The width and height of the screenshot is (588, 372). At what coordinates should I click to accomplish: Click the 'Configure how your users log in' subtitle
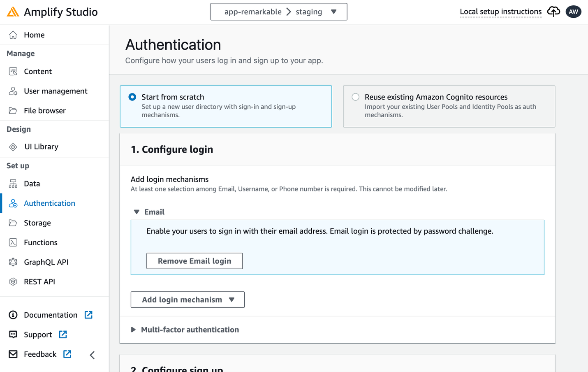point(224,60)
